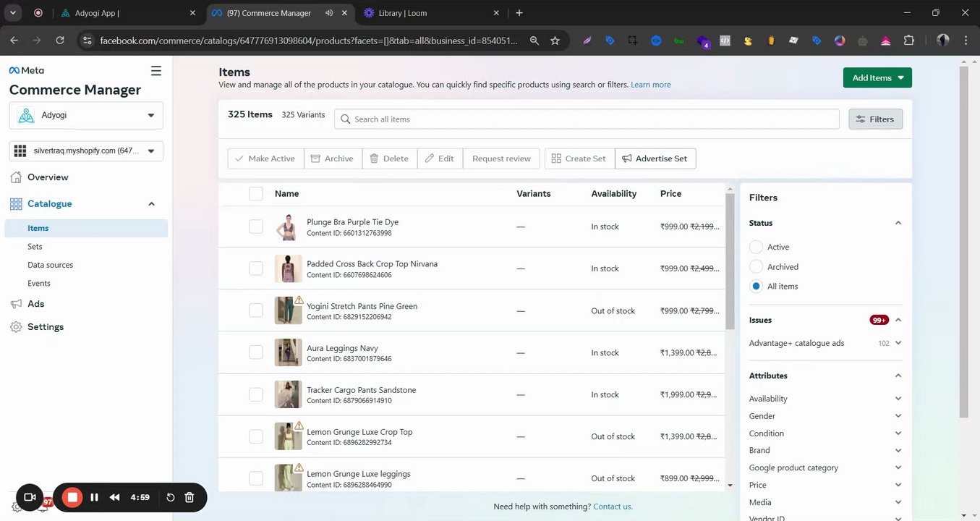Click the Create Set button
The width and height of the screenshot is (980, 521).
(x=579, y=158)
